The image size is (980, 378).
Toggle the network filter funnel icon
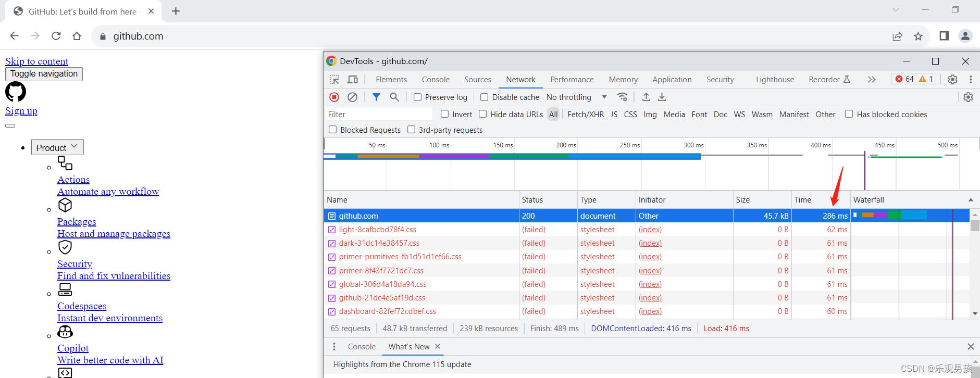(376, 97)
